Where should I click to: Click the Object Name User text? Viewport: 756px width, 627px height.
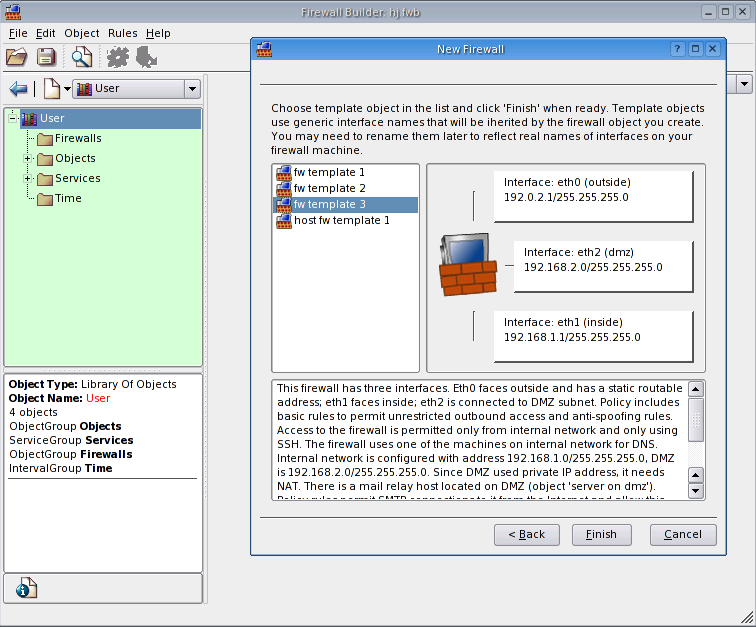(x=98, y=398)
